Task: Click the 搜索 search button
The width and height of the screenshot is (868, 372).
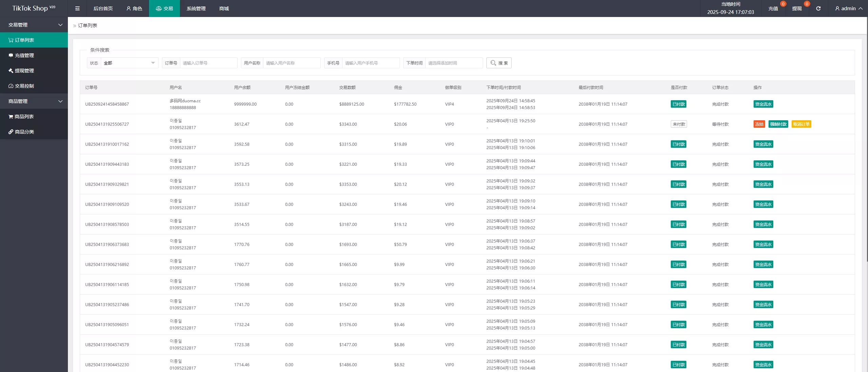Action: point(499,63)
